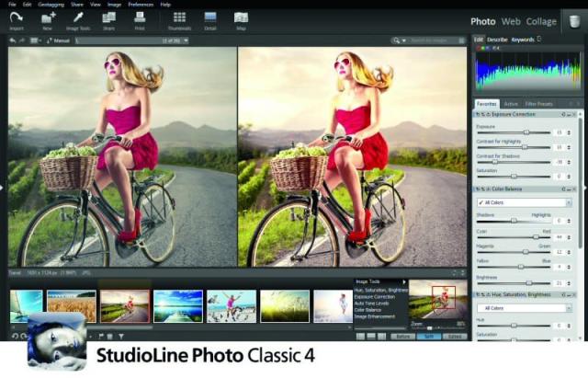The width and height of the screenshot is (588, 378).
Task: Click the Print icon
Action: [x=139, y=19]
